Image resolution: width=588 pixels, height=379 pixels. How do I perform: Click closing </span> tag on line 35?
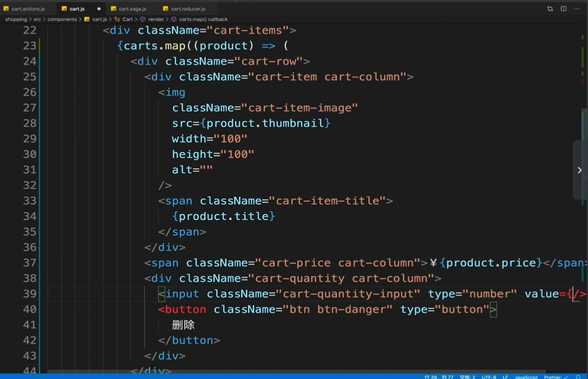(x=182, y=232)
